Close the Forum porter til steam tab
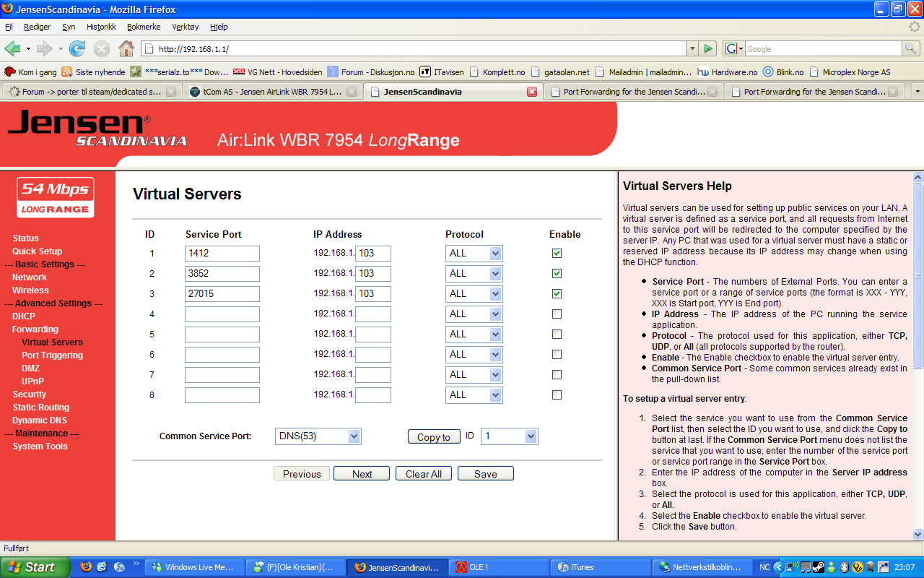Image resolution: width=924 pixels, height=578 pixels. (171, 92)
